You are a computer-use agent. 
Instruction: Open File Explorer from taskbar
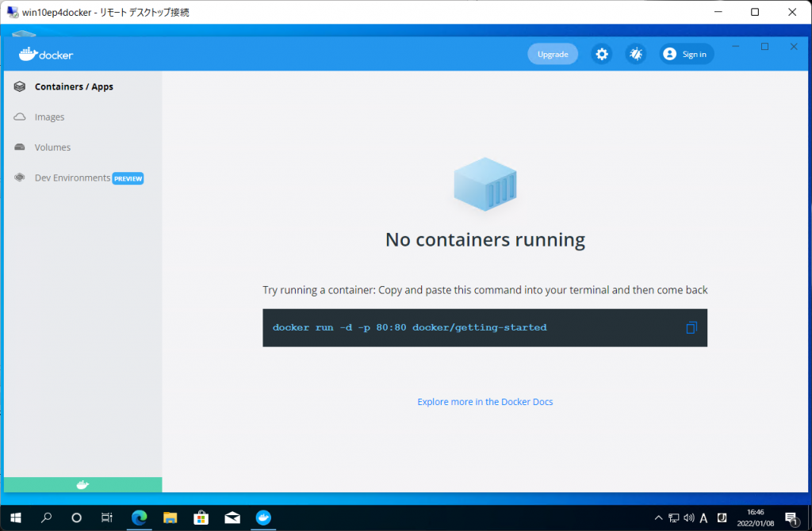click(x=170, y=518)
